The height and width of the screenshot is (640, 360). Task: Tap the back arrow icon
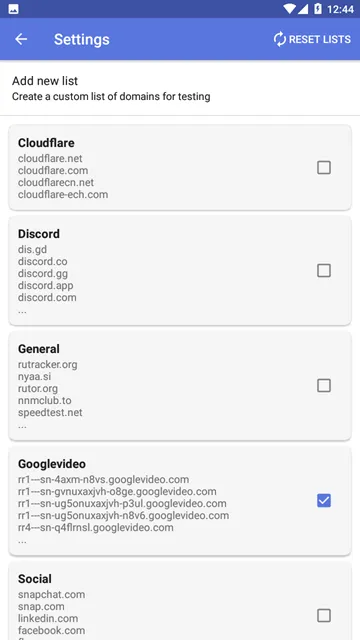point(21,39)
